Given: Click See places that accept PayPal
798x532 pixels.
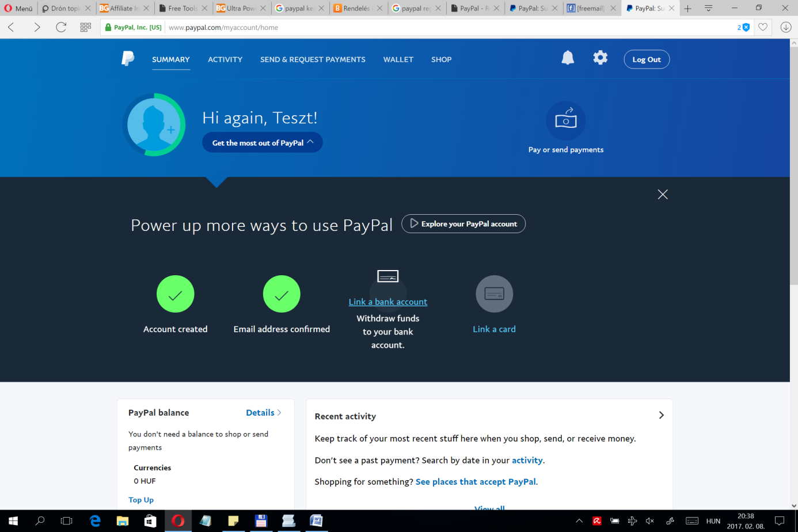Looking at the screenshot, I should click(x=476, y=482).
